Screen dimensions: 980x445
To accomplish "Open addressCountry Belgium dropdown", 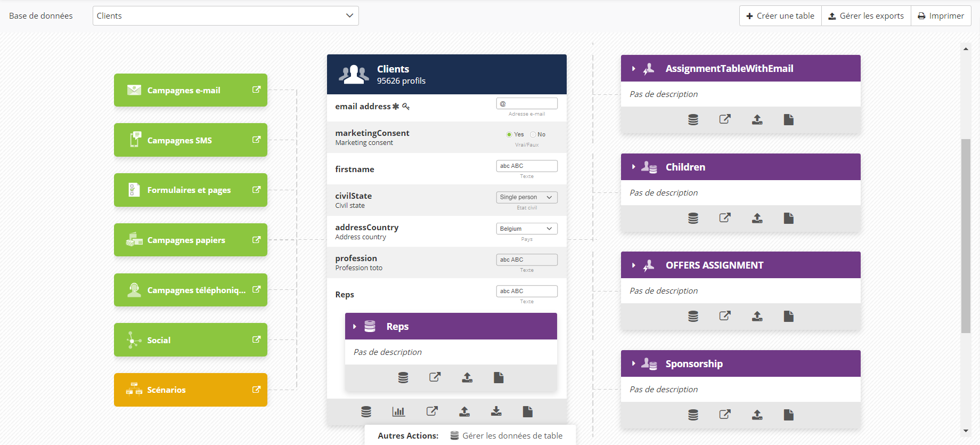I will 527,229.
